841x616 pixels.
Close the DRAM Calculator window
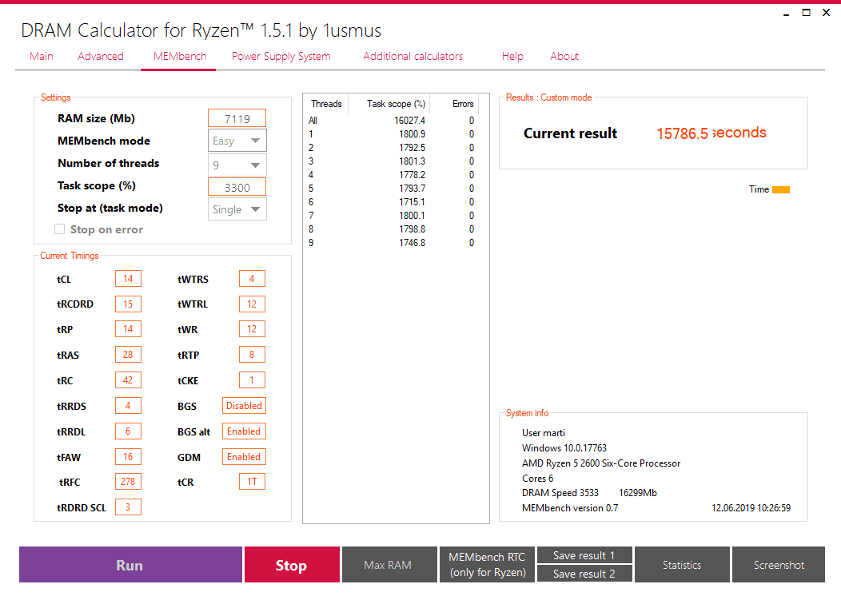[826, 12]
